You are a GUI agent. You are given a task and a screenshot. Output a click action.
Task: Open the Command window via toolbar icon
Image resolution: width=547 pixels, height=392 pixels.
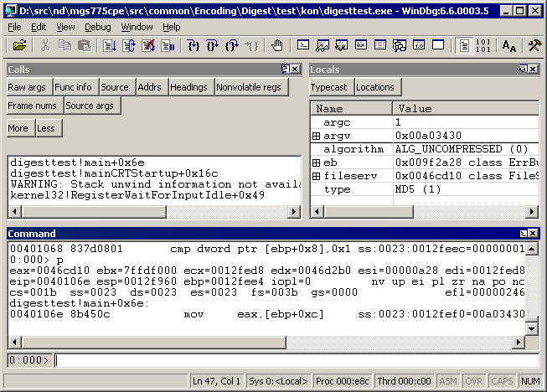[x=303, y=45]
